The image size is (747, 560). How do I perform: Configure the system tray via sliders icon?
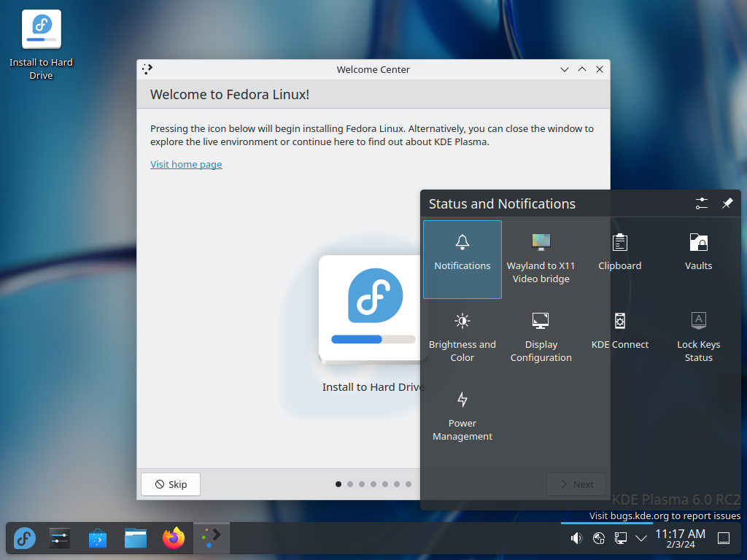click(701, 203)
